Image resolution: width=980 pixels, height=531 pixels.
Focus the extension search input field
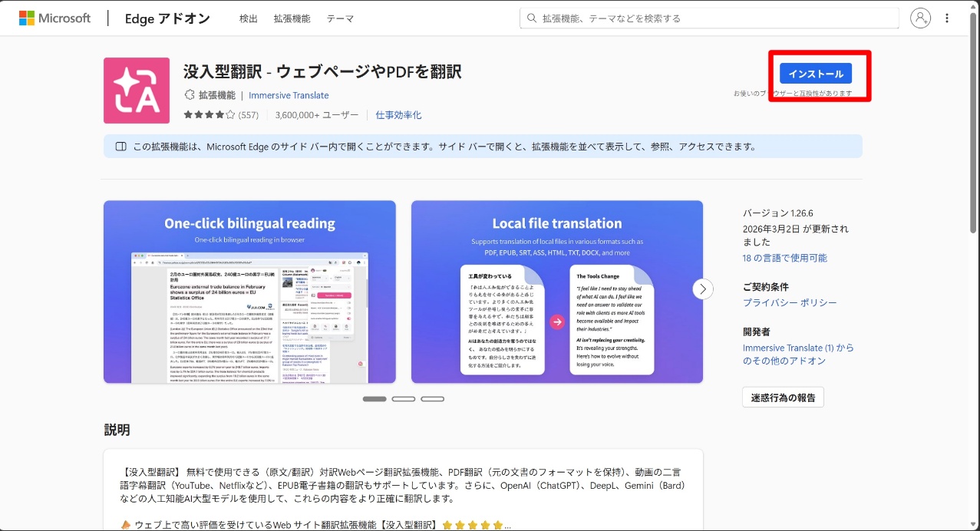coord(714,18)
